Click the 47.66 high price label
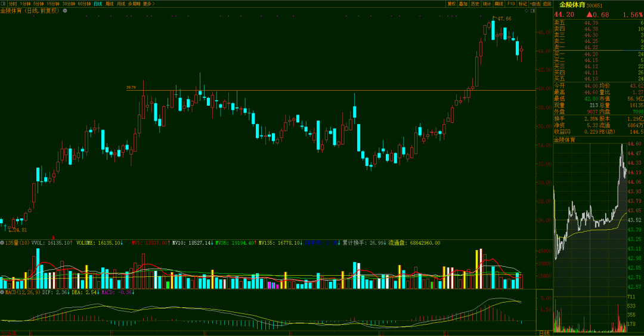This screenshot has height=336, width=644. click(504, 19)
